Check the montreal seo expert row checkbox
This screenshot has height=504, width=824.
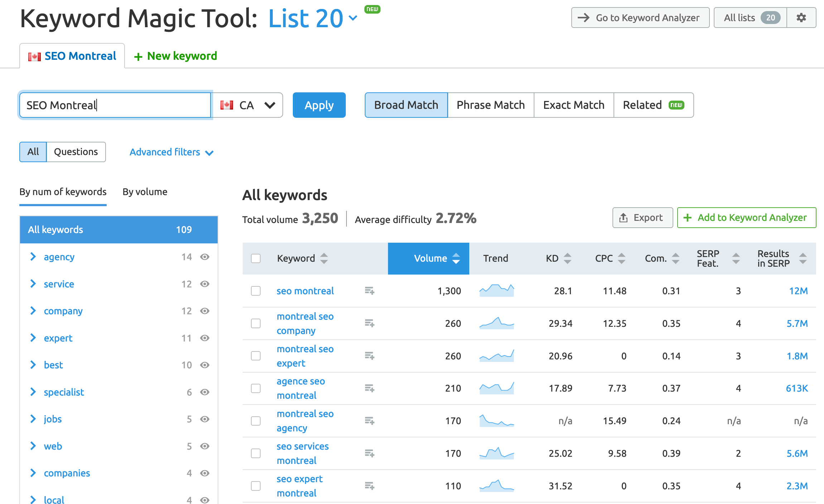coord(256,356)
